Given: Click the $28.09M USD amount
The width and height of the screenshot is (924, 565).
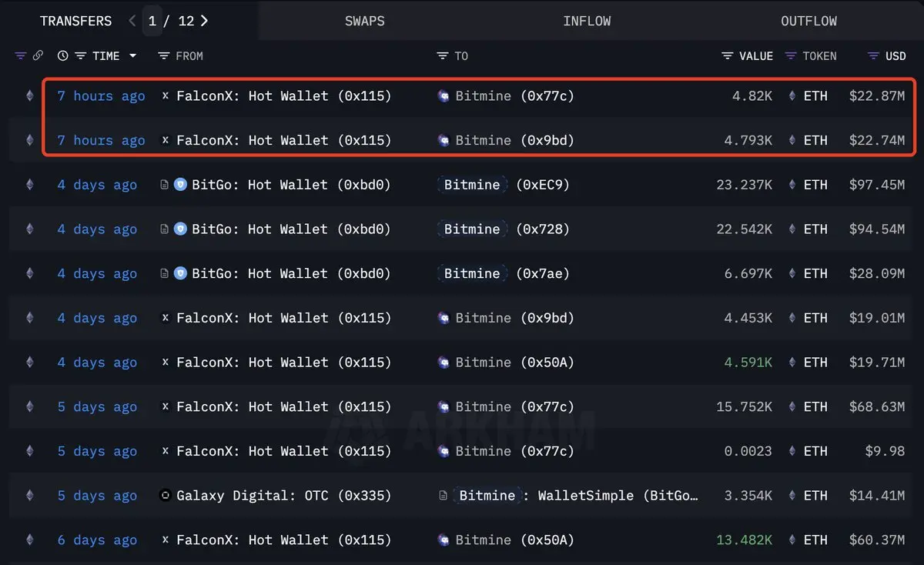Looking at the screenshot, I should click(877, 273).
